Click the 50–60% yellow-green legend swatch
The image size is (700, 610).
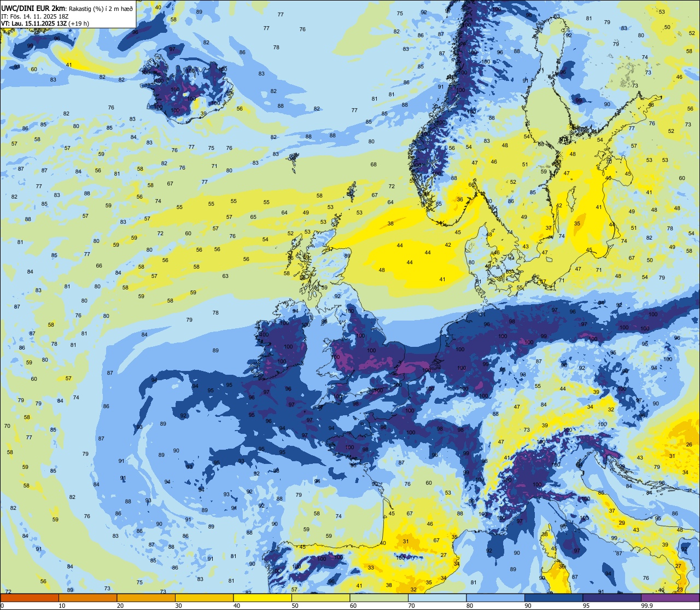click(320, 598)
